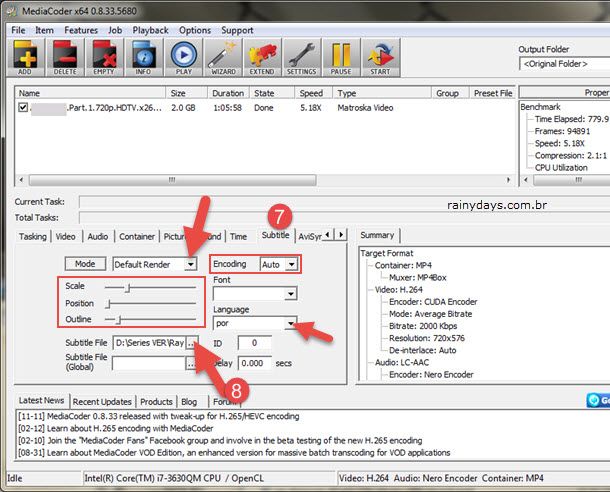Viewport: 610px width, 492px height.
Task: Open the MediaCoder VOD Edition news item
Action: click(234, 453)
